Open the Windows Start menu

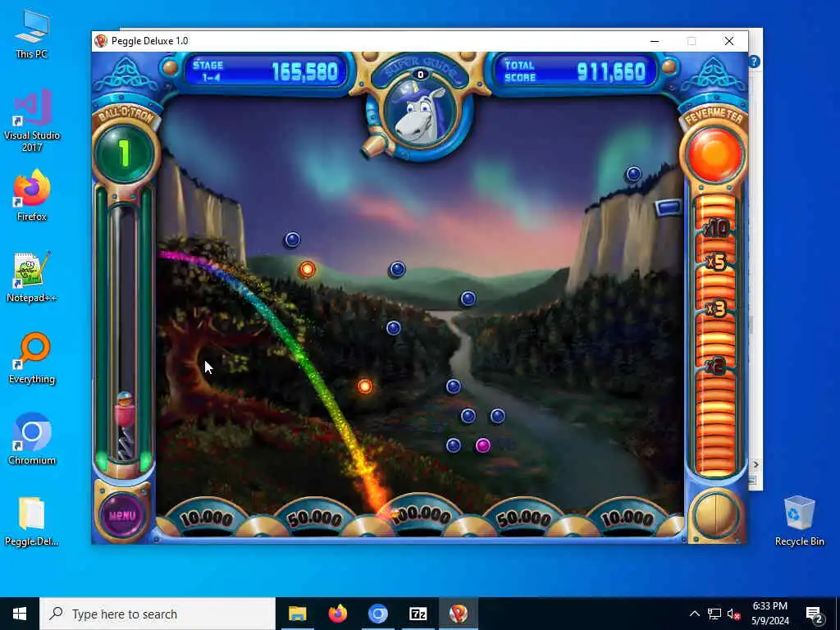coord(20,614)
